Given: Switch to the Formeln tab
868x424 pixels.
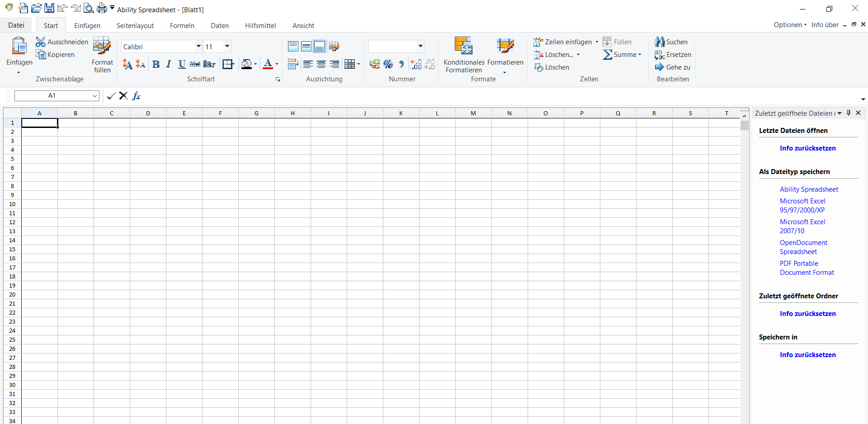Looking at the screenshot, I should (182, 26).
